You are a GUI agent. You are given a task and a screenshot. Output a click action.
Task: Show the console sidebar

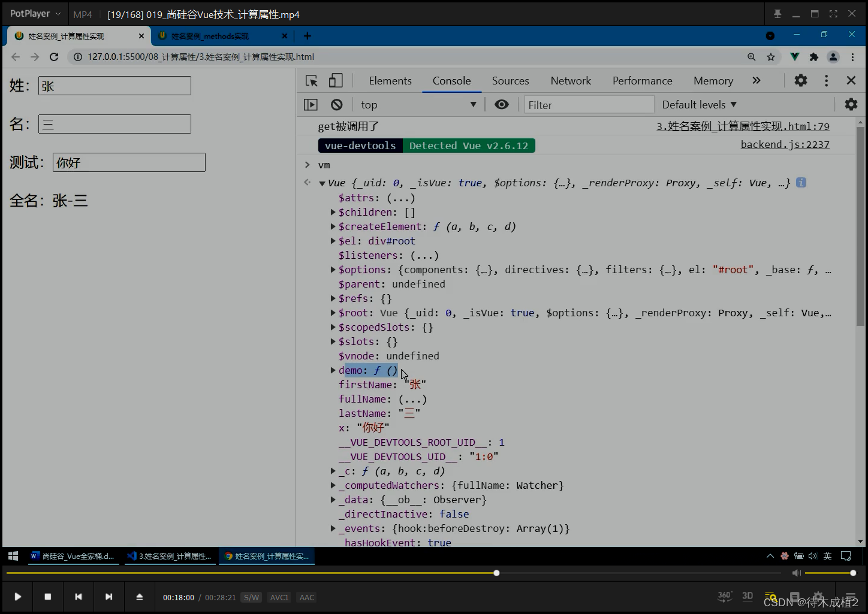click(x=311, y=105)
